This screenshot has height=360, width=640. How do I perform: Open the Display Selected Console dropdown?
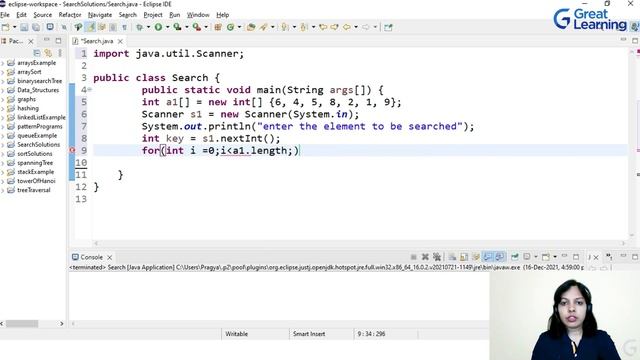[x=536, y=257]
